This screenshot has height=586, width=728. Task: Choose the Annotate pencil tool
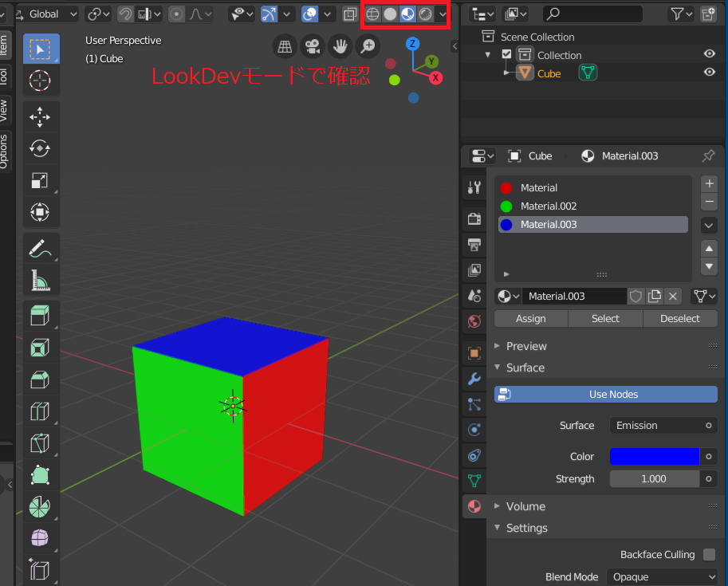pos(40,249)
